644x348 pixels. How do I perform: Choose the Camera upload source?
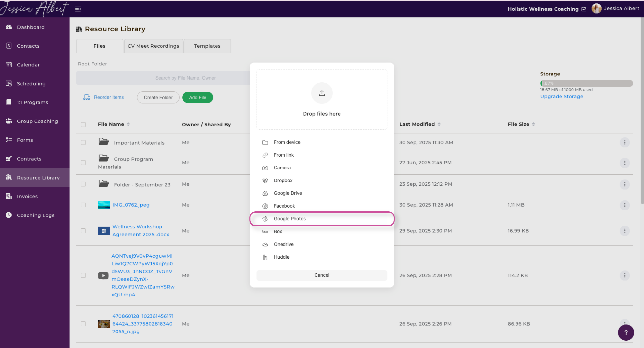pos(282,168)
